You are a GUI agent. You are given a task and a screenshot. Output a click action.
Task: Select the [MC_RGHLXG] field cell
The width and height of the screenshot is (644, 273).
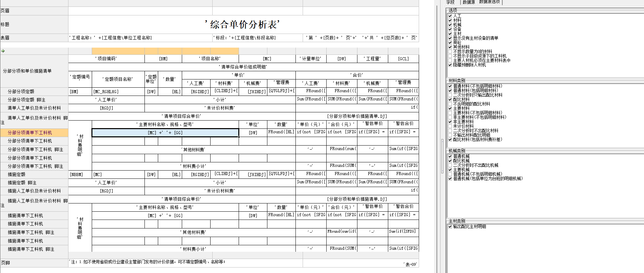118,91
